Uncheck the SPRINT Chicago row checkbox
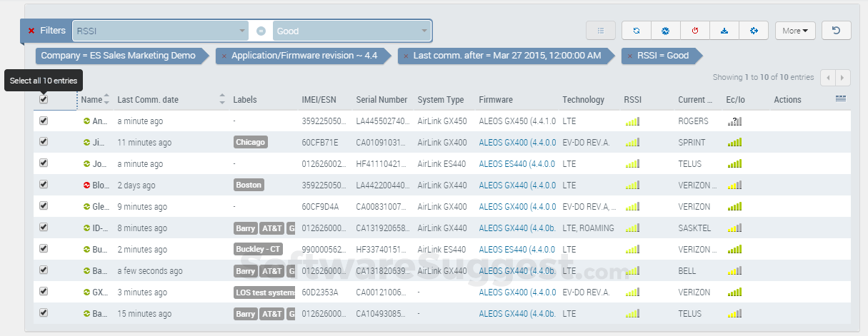The width and height of the screenshot is (868, 336). (x=44, y=142)
